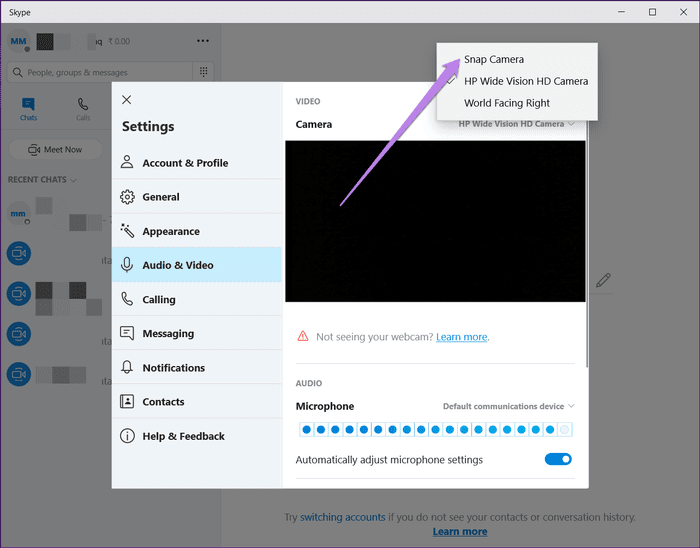Open the Calls icon tab
Screen dimensions: 700x548
tap(83, 109)
